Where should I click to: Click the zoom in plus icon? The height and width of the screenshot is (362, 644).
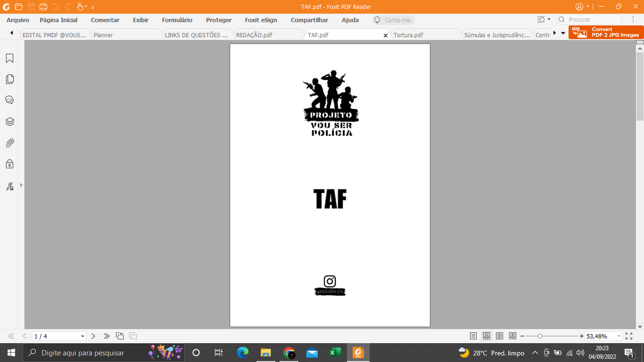[582, 336]
